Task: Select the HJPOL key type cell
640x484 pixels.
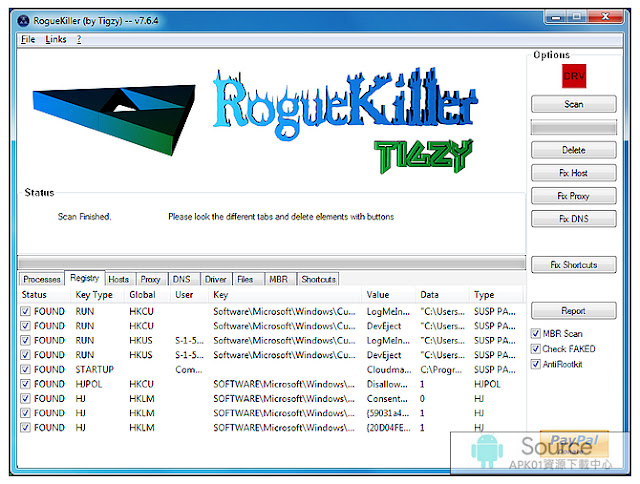Action: coord(89,384)
